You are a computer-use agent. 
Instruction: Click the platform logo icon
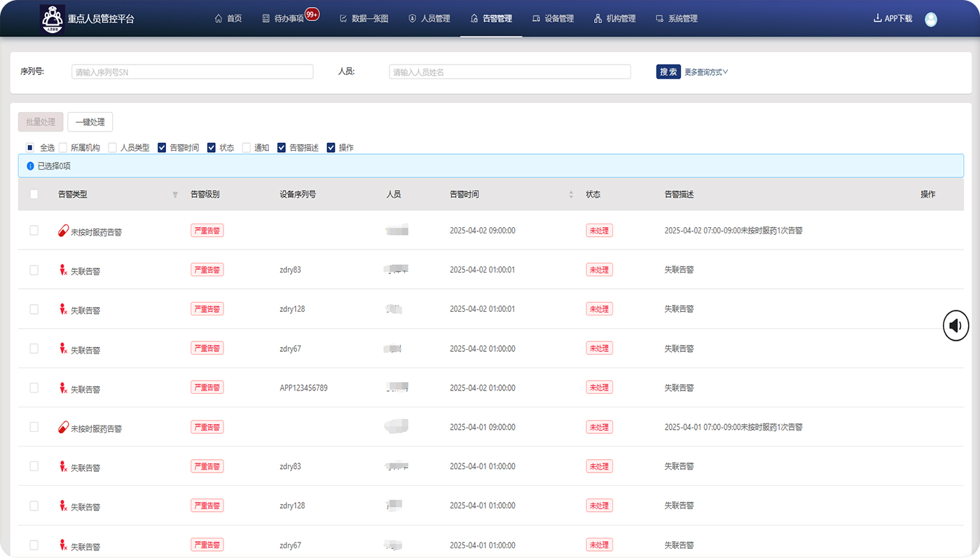[x=53, y=19]
